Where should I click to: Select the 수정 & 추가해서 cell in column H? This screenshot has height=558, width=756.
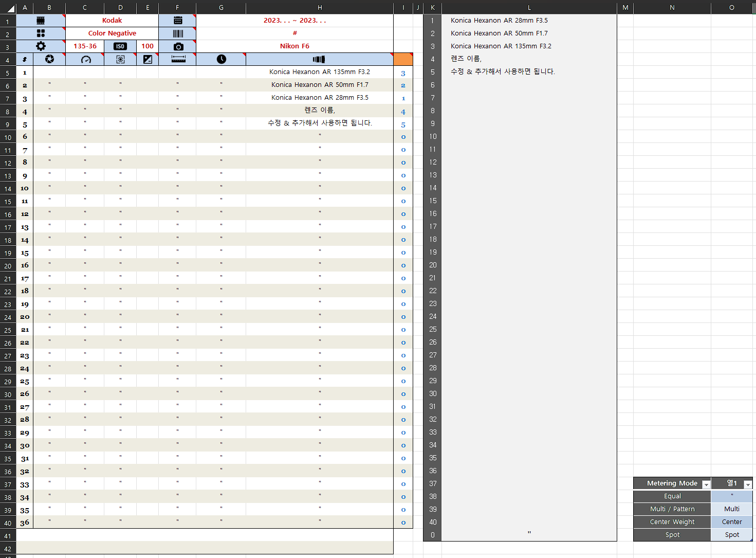pyautogui.click(x=319, y=123)
